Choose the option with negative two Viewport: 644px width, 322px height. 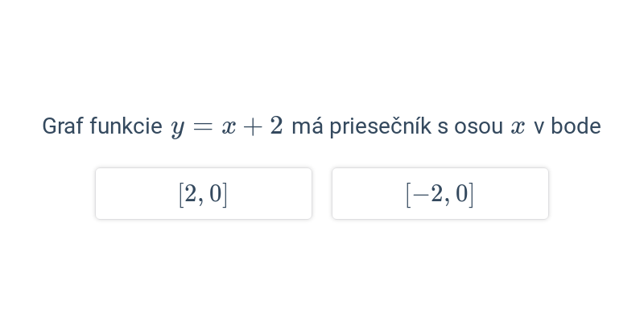point(440,193)
